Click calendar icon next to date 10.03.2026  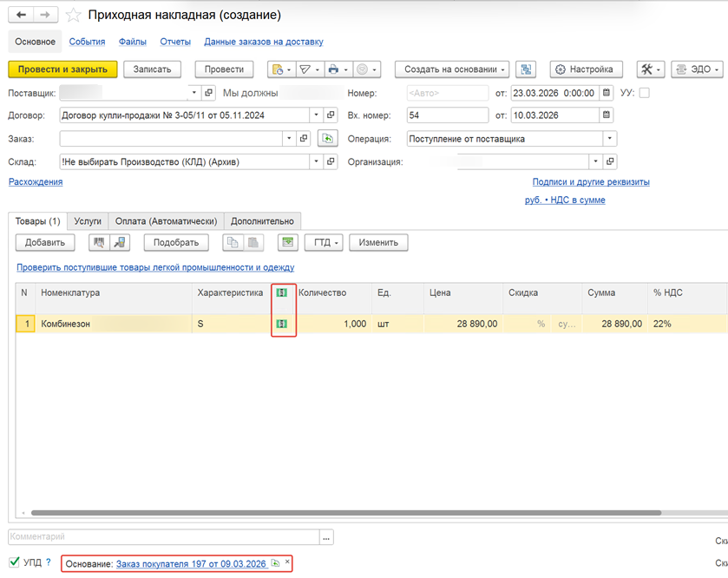(x=607, y=115)
